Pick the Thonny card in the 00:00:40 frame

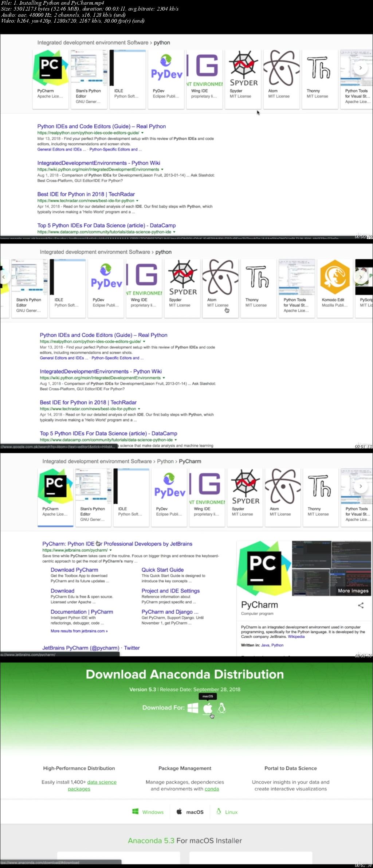coord(320,79)
